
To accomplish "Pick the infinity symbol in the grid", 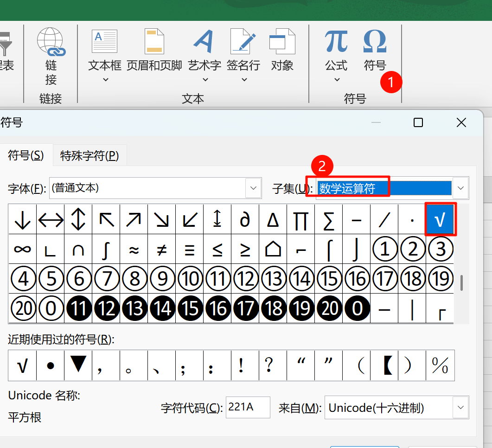I will (22, 250).
